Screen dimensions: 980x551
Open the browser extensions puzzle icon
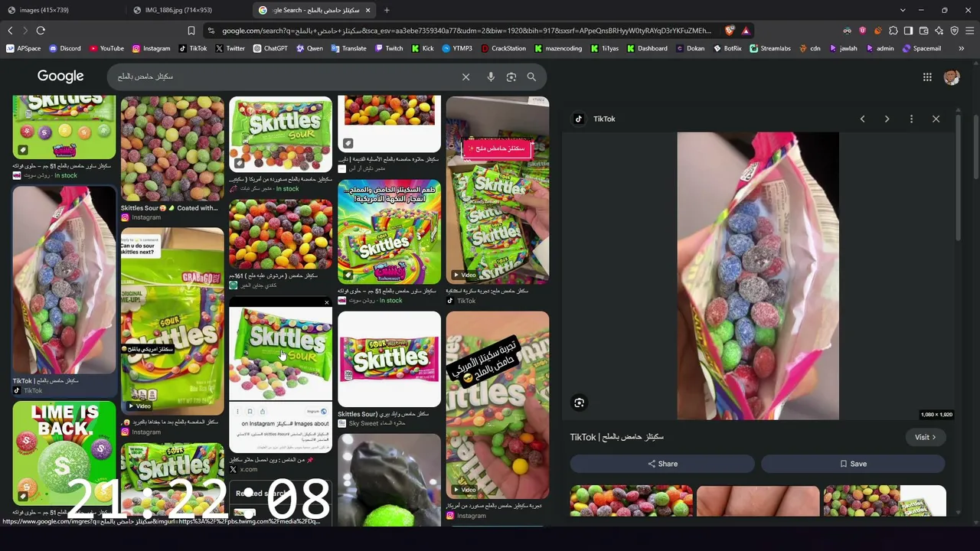coord(893,31)
